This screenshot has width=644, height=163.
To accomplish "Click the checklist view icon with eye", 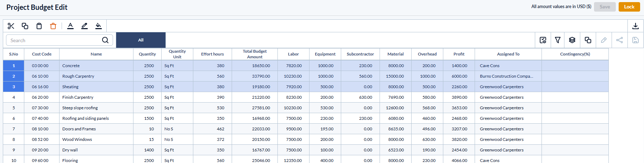I will [x=543, y=40].
